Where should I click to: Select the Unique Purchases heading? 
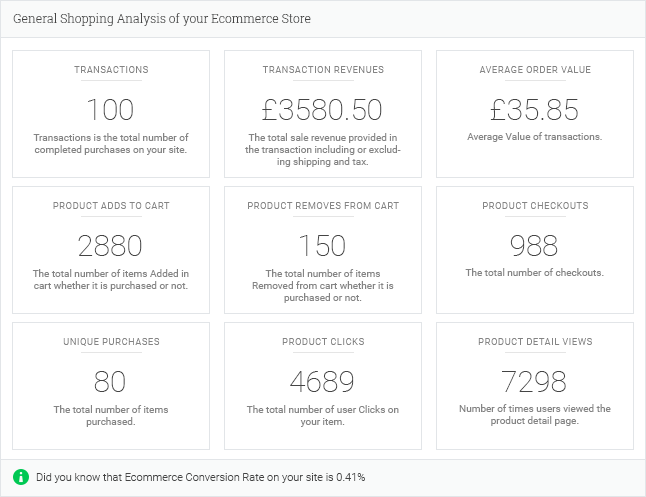111,342
